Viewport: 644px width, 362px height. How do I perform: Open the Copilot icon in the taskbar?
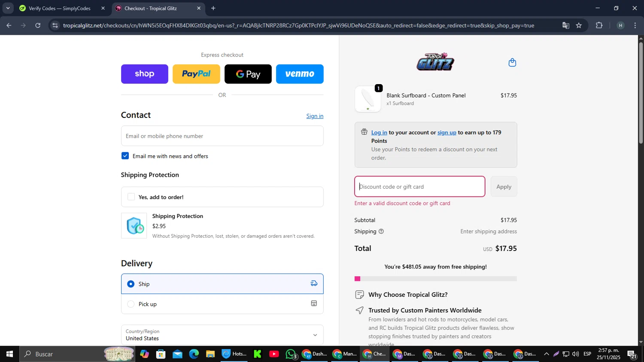(x=144, y=354)
